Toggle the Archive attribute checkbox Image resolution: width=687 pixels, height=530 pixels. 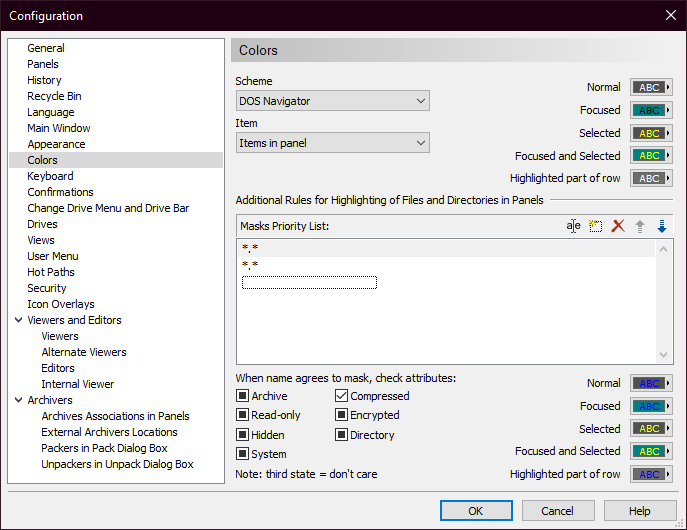coord(242,396)
